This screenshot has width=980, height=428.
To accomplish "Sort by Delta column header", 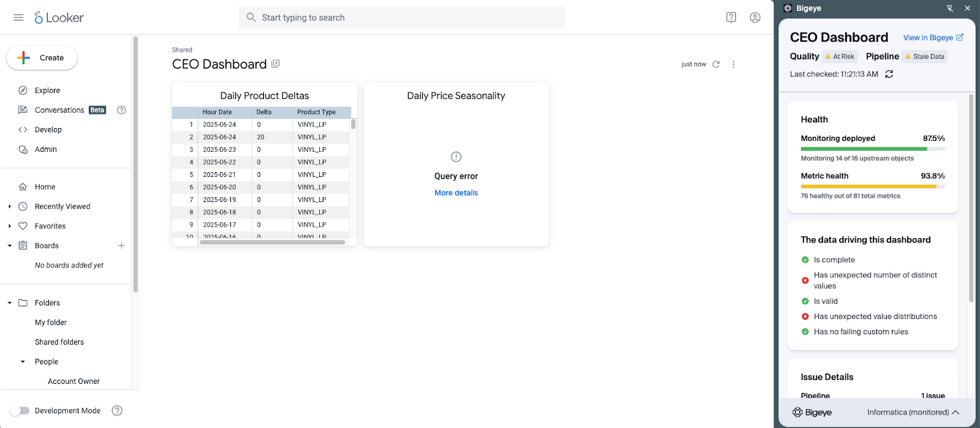I will click(264, 112).
